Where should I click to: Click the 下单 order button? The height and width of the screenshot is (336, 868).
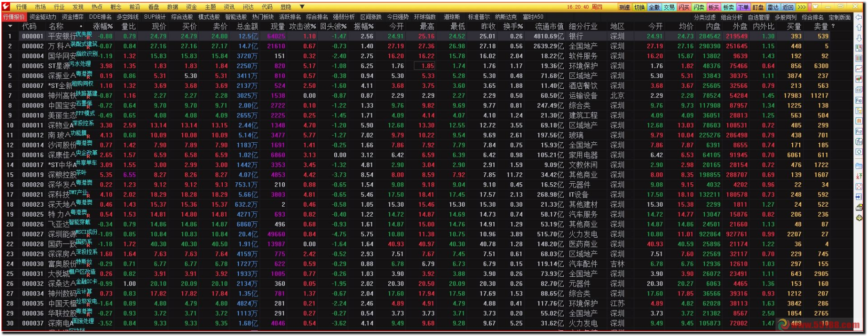click(x=744, y=7)
